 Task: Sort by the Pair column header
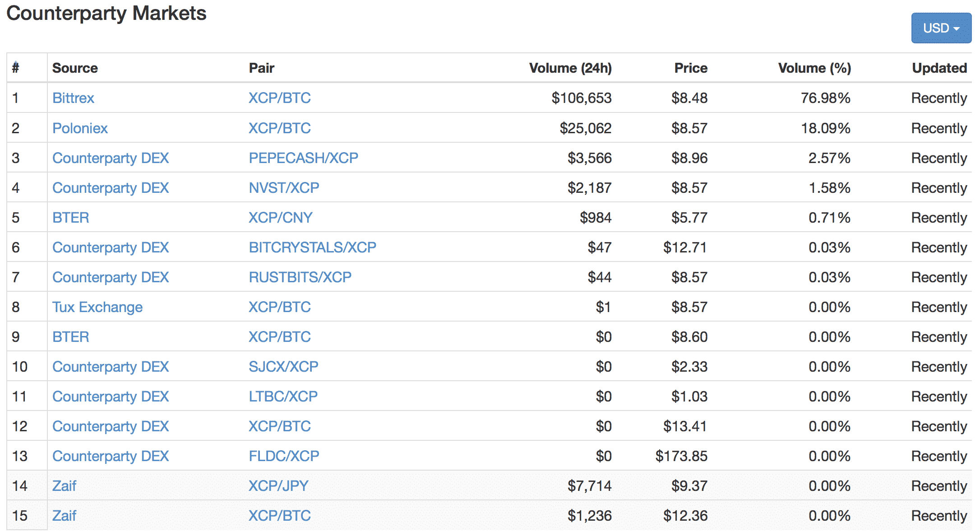[x=262, y=68]
